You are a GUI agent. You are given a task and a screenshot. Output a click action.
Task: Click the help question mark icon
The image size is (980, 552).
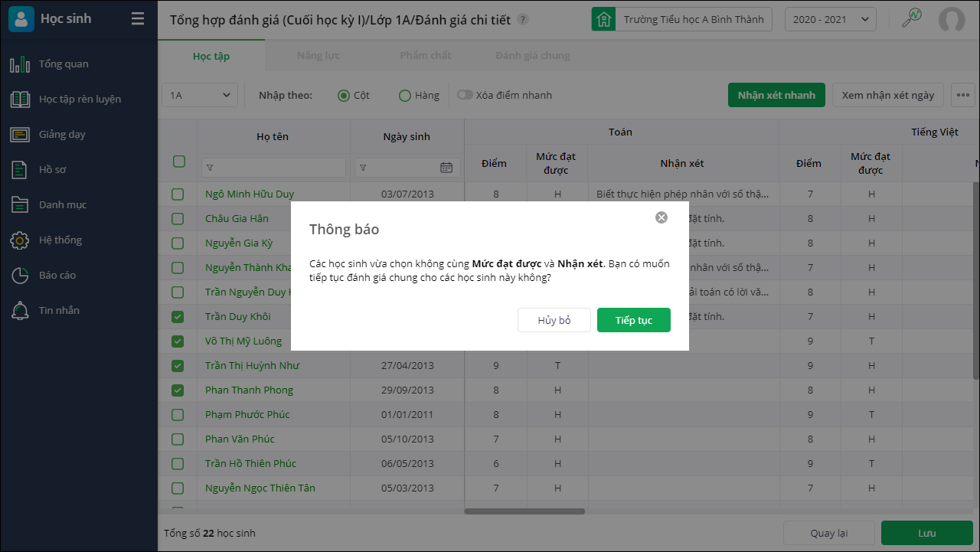point(523,20)
